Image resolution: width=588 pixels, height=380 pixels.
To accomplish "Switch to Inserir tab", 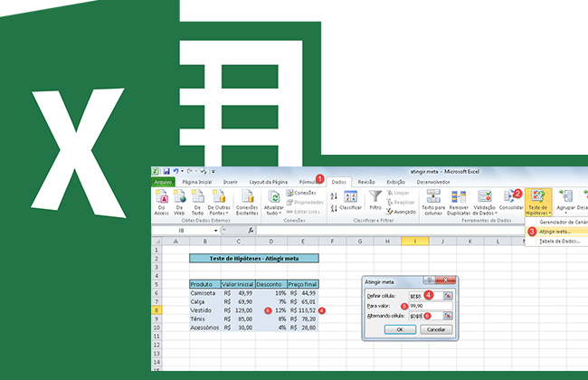I will (x=231, y=182).
